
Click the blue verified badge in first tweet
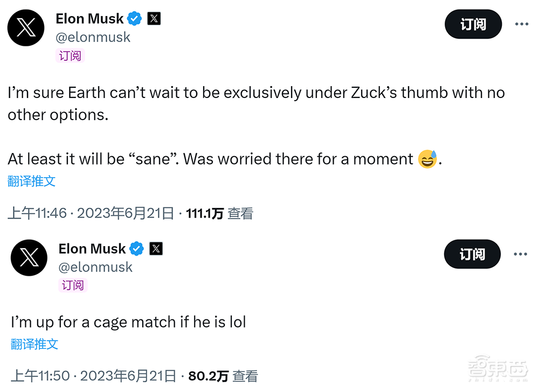(135, 19)
